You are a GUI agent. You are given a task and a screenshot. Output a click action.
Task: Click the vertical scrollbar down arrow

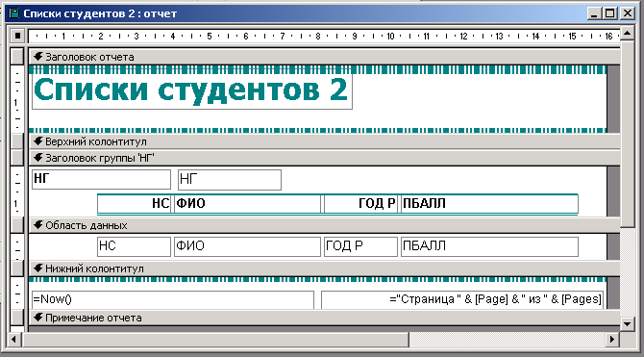coord(627,324)
